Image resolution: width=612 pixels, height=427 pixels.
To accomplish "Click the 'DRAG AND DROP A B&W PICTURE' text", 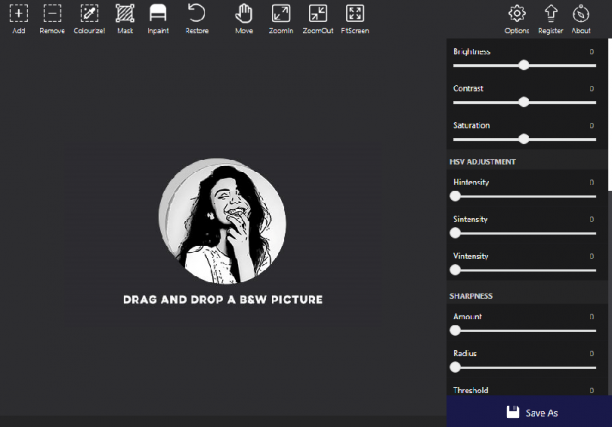I will (x=223, y=299).
